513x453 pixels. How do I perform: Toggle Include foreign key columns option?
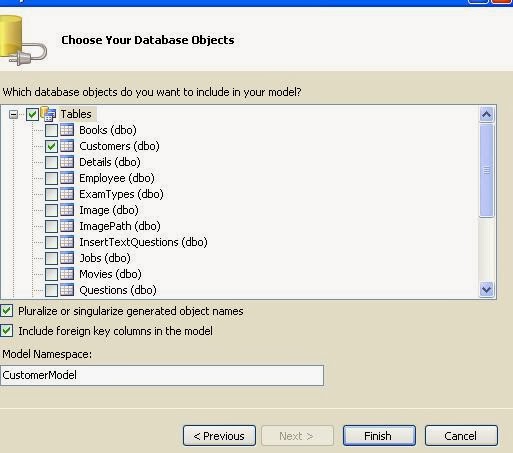tap(7, 331)
